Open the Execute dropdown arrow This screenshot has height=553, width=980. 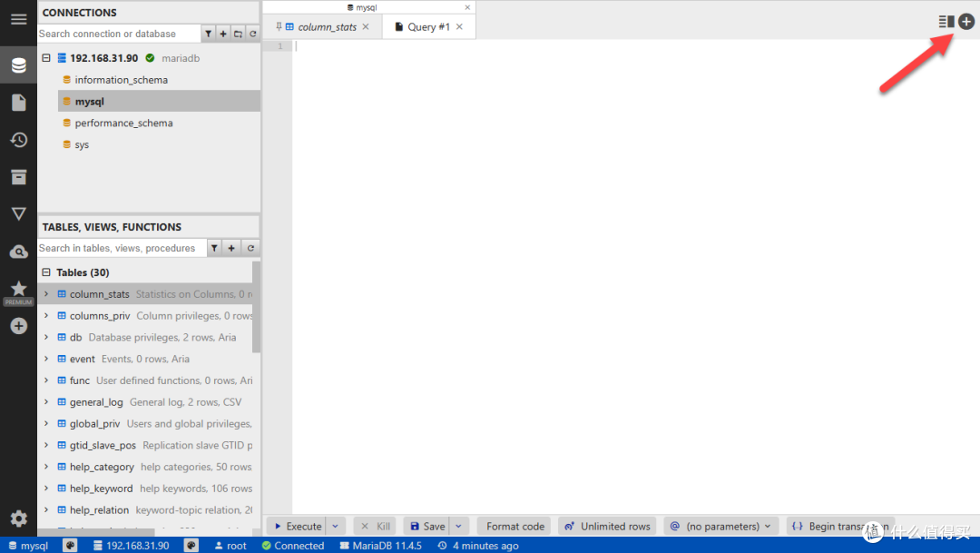[335, 526]
